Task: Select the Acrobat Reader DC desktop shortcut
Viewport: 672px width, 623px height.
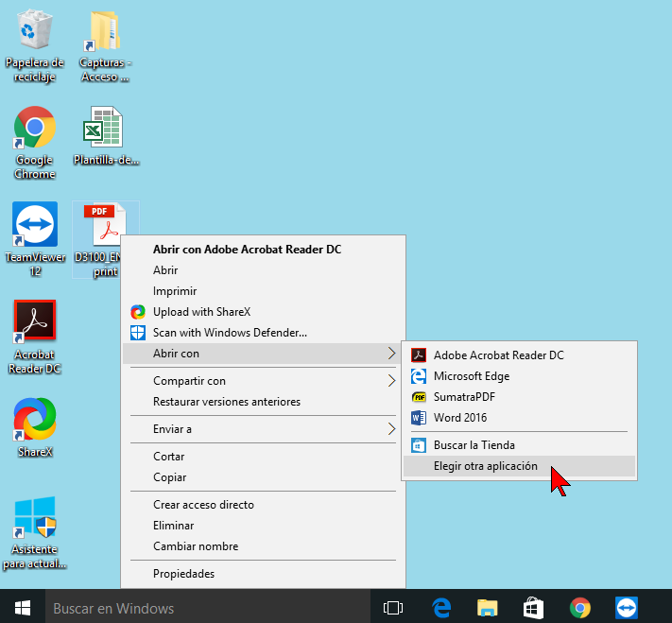Action: (x=35, y=337)
